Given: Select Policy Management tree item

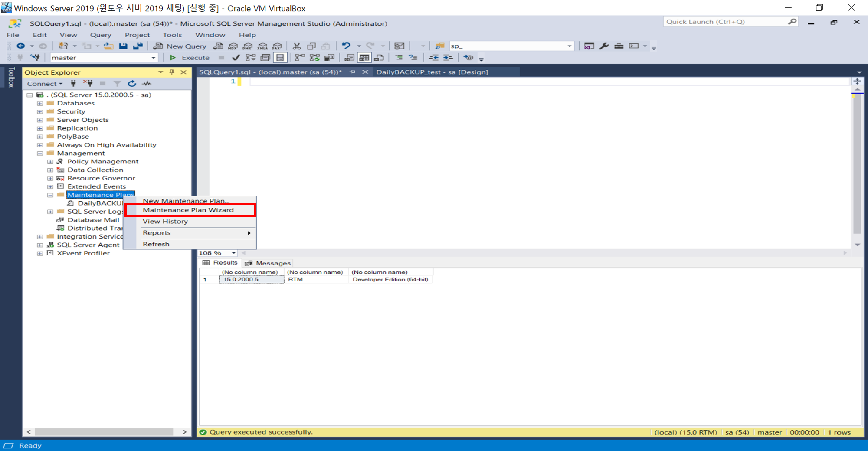Looking at the screenshot, I should [x=103, y=161].
